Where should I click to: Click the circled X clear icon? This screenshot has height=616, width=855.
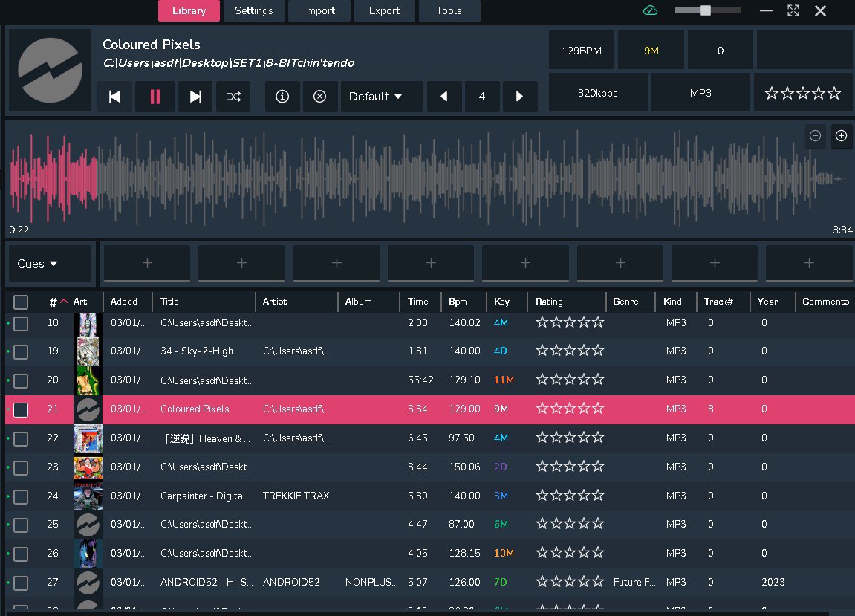pyautogui.click(x=320, y=97)
